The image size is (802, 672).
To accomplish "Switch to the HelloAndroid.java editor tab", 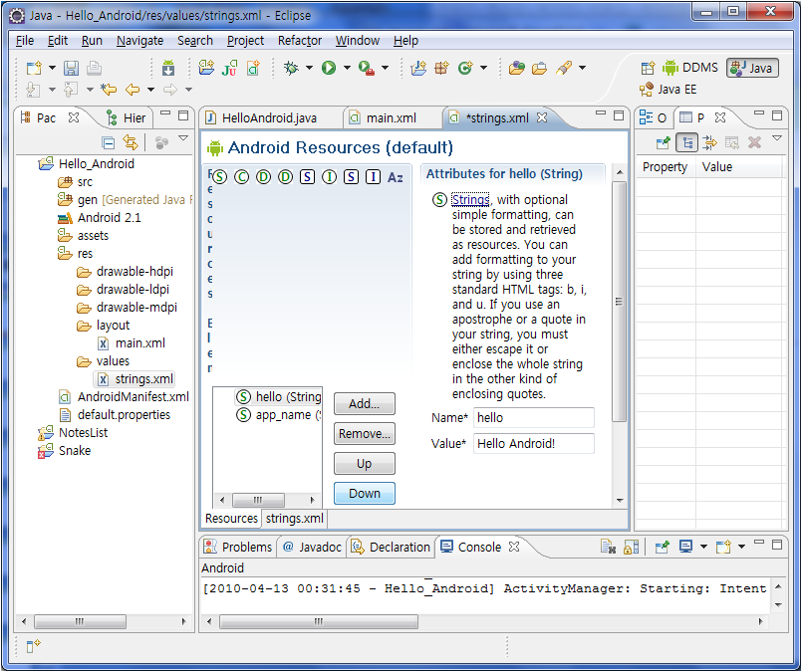I will click(x=269, y=118).
